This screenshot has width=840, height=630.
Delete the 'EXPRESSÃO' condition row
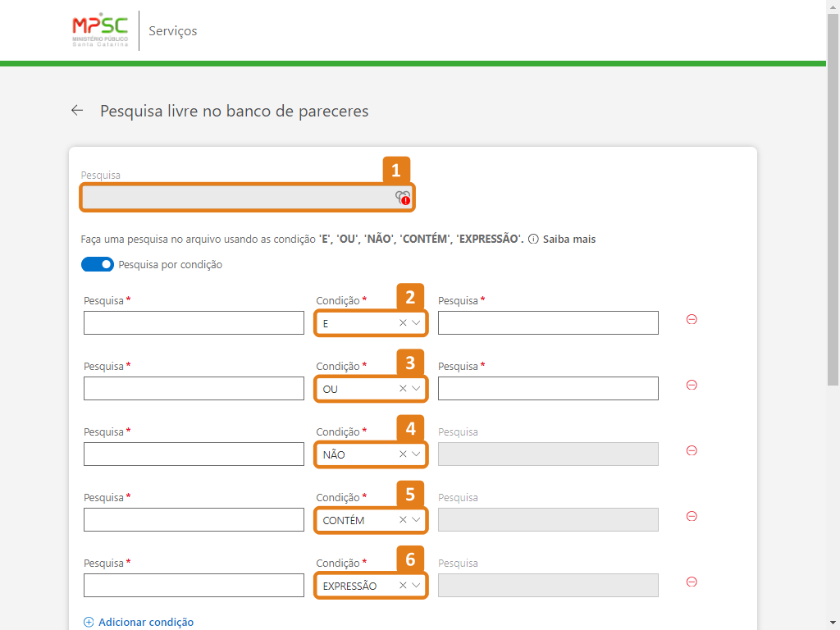pos(692,582)
